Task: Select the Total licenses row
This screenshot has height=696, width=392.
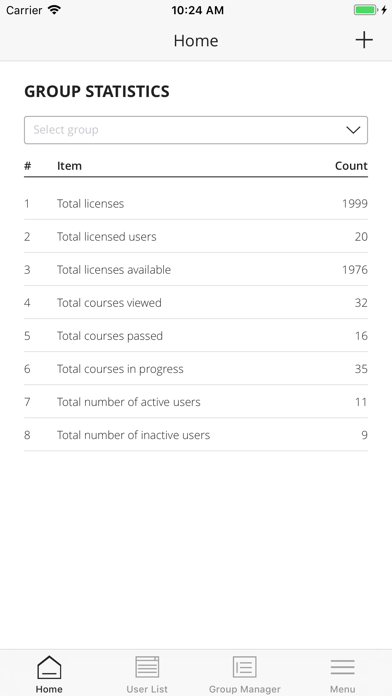Action: [196, 203]
